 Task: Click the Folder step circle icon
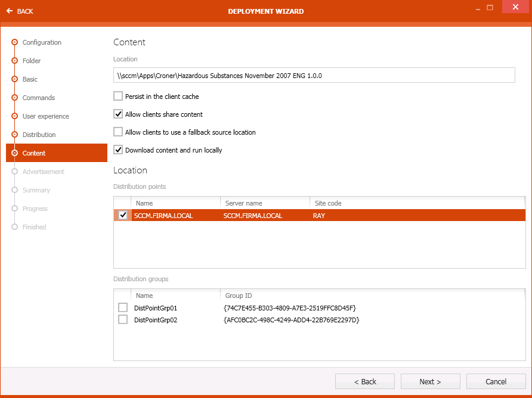[x=15, y=61]
